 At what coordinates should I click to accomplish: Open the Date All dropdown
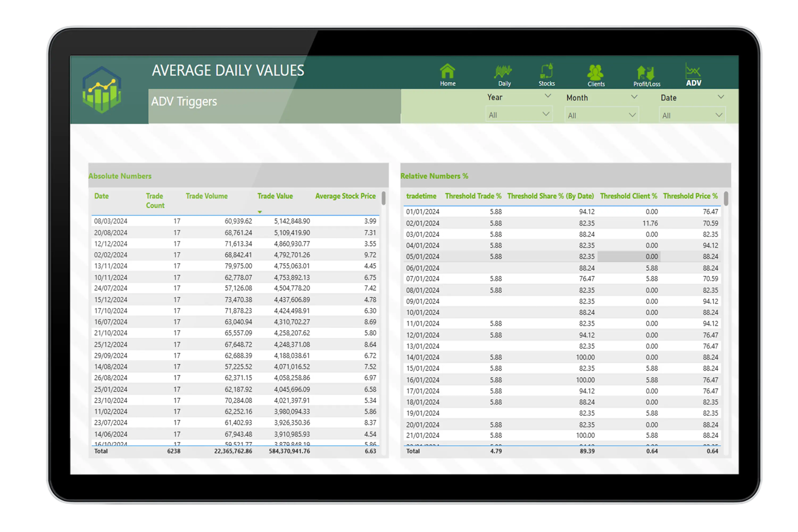(692, 115)
